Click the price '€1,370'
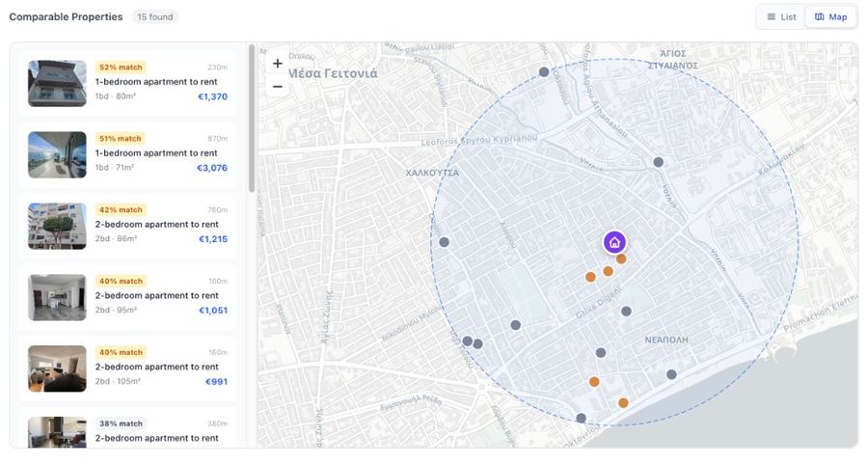 click(x=212, y=96)
